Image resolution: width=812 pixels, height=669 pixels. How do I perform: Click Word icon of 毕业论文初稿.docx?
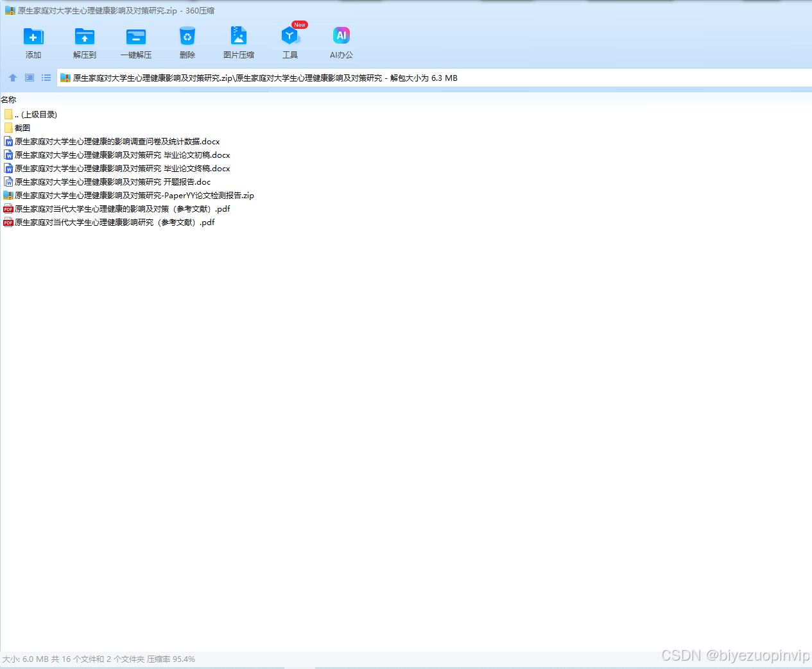tap(8, 155)
